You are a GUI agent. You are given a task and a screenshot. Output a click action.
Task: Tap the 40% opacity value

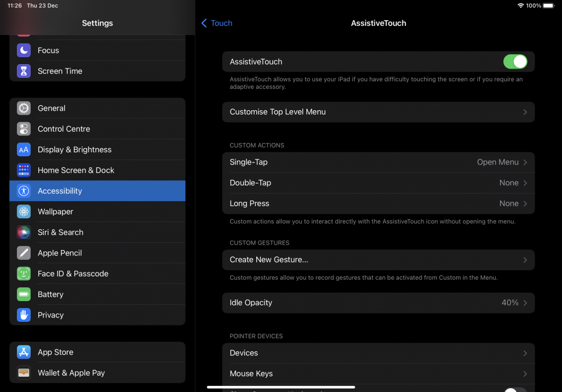[510, 303]
